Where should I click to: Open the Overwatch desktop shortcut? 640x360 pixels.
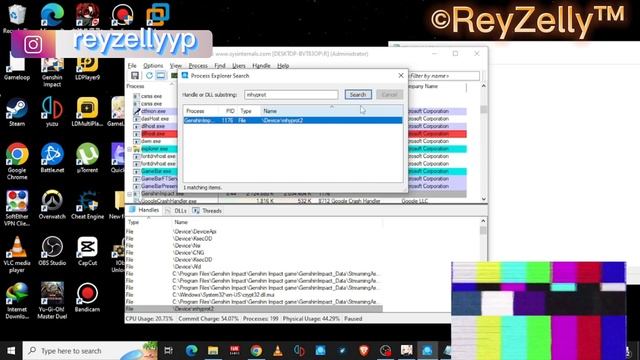[x=52, y=204]
